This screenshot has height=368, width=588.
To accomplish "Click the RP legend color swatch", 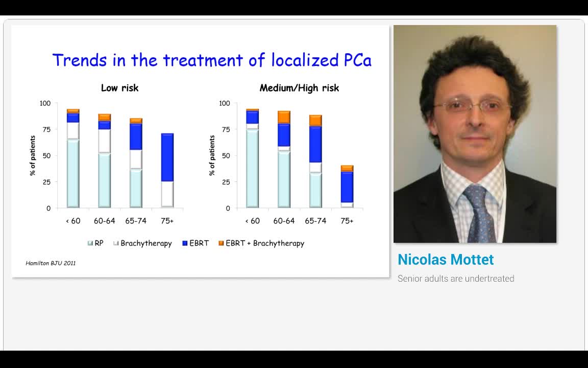I will 90,243.
